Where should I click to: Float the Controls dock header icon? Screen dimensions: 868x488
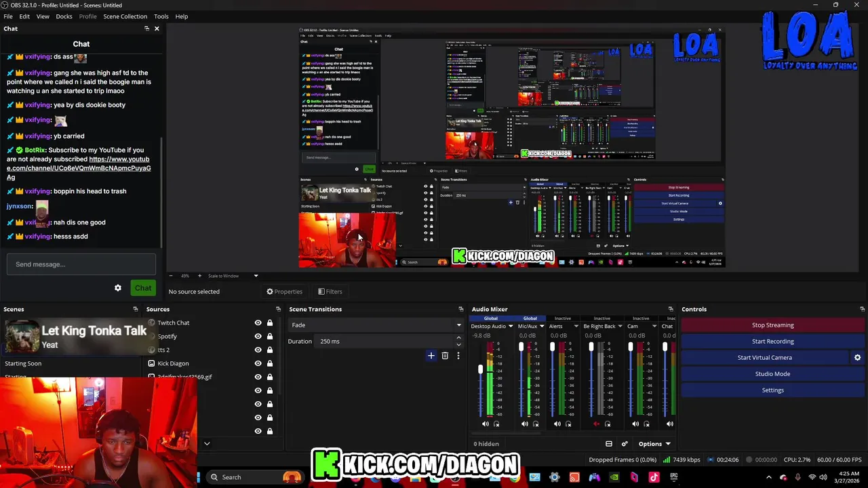coord(862,309)
